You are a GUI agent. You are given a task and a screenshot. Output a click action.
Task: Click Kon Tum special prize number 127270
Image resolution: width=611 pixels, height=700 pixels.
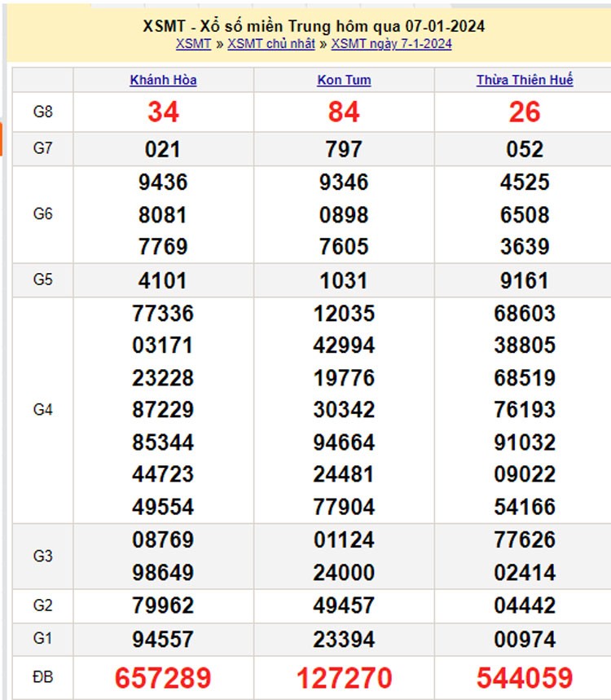[x=344, y=677]
